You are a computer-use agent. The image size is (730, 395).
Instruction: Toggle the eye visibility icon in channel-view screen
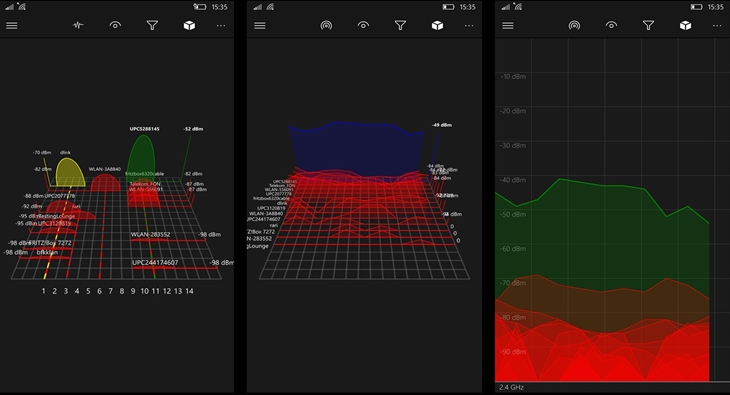(115, 25)
